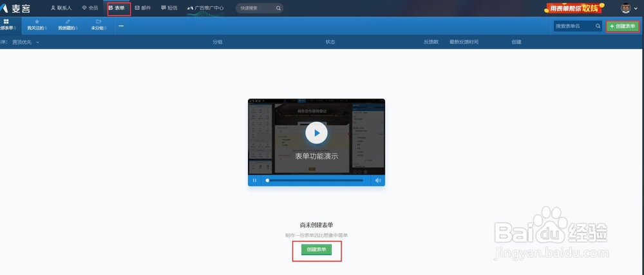The width and height of the screenshot is (644, 275).
Task: Click the 反馈数 column header
Action: pyautogui.click(x=431, y=42)
